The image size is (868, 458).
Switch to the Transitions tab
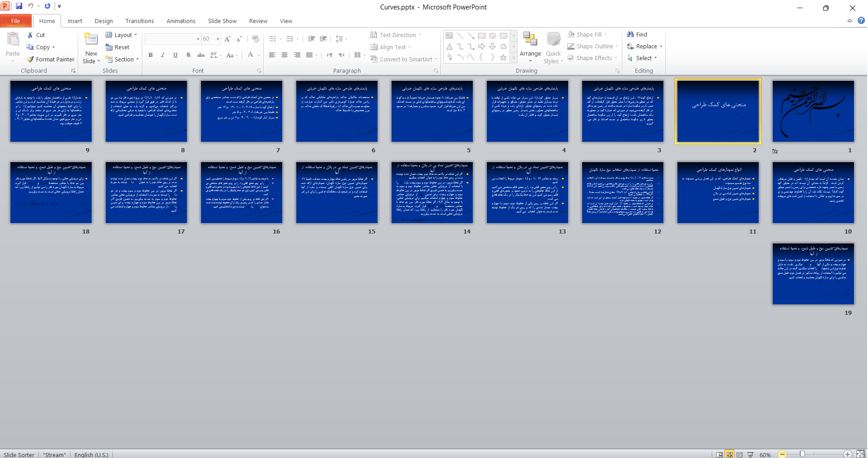140,21
